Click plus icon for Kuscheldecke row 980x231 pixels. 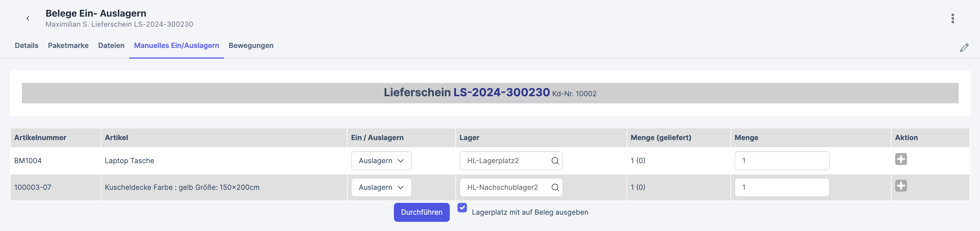point(900,186)
